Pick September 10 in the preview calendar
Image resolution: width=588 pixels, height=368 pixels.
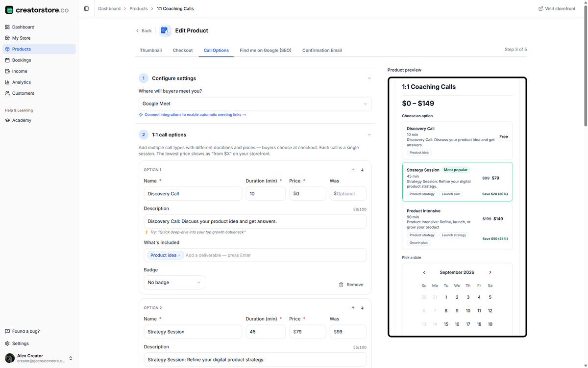click(x=468, y=311)
